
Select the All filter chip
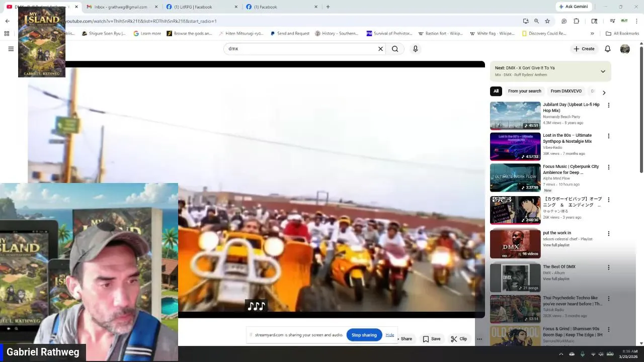click(496, 91)
